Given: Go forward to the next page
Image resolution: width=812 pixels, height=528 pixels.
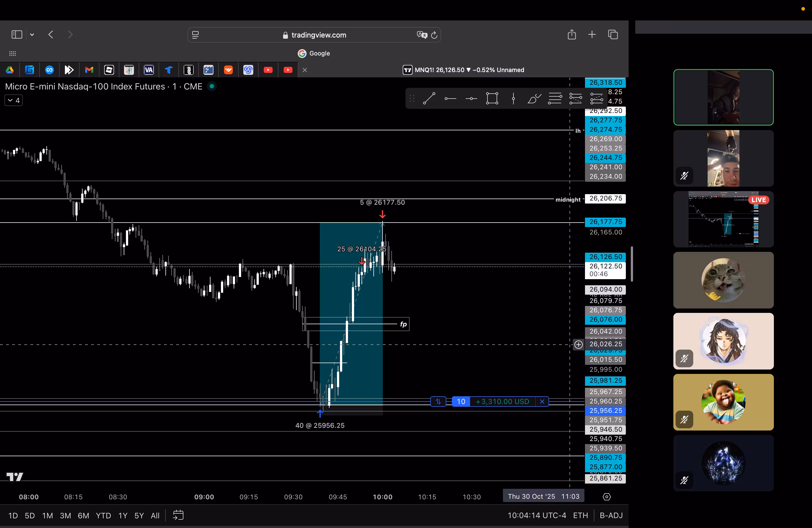Looking at the screenshot, I should point(70,35).
